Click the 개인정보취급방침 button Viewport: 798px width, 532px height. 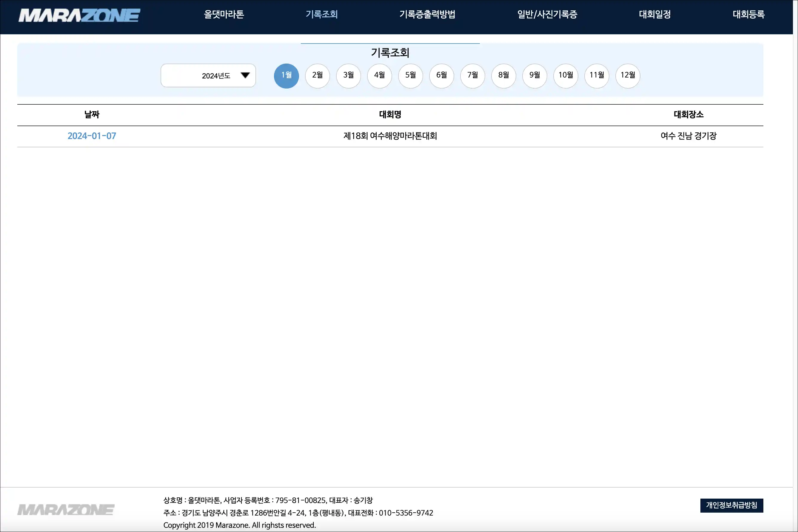(731, 505)
